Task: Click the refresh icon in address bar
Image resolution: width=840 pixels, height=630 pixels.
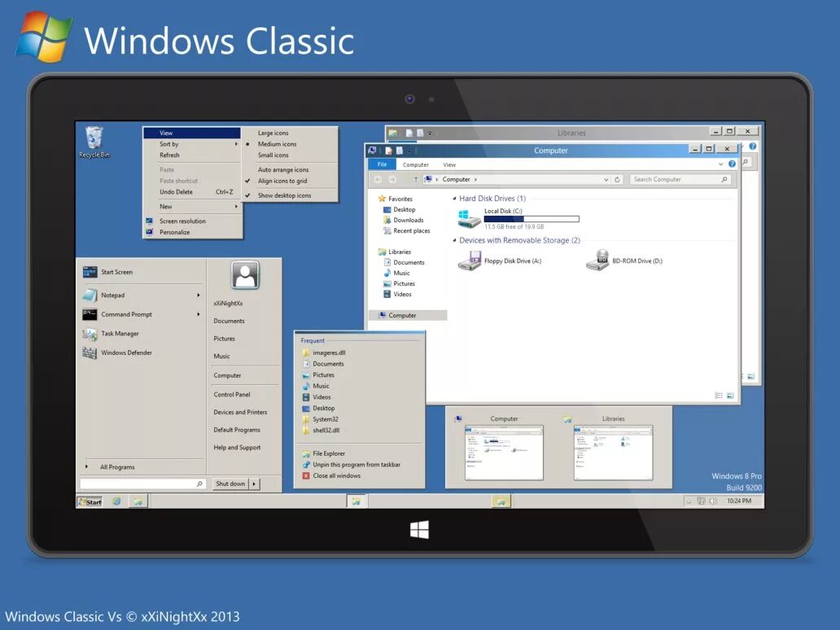Action: pyautogui.click(x=617, y=179)
